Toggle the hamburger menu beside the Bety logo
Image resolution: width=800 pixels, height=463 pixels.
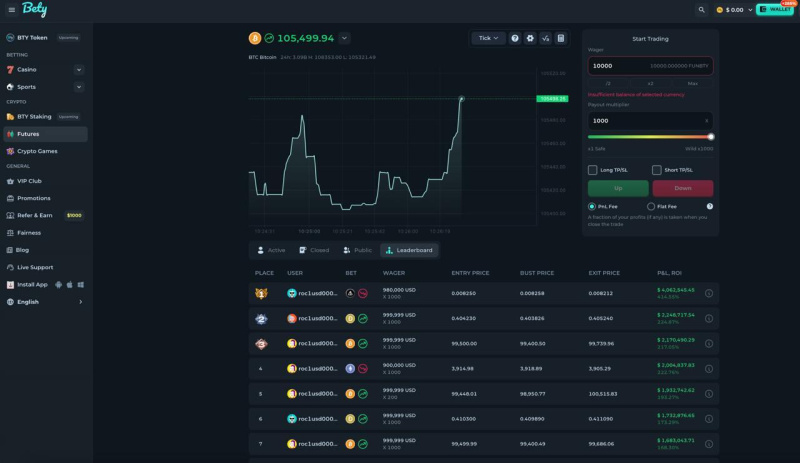tap(11, 10)
